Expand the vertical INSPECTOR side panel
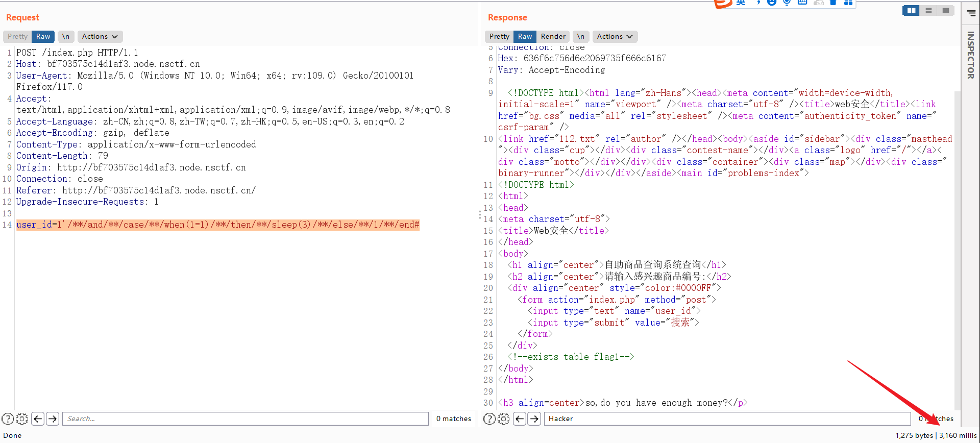The width and height of the screenshot is (980, 443). (971, 55)
